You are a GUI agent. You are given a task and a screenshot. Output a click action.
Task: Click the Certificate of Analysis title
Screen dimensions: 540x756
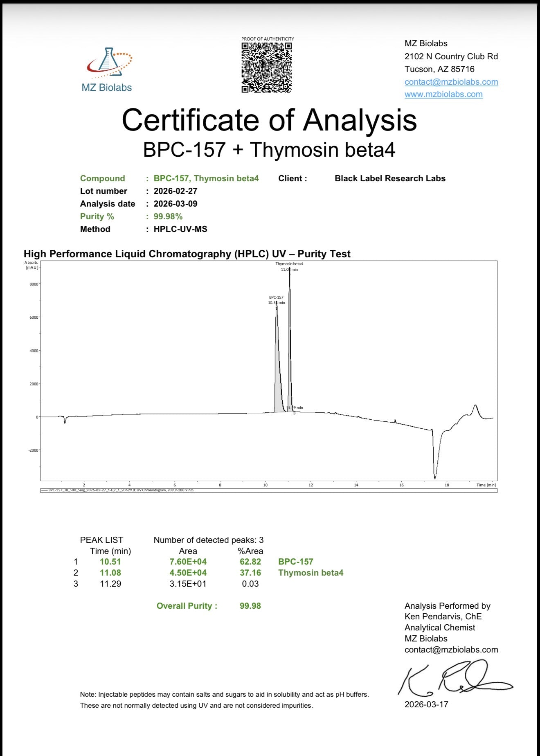coord(269,120)
